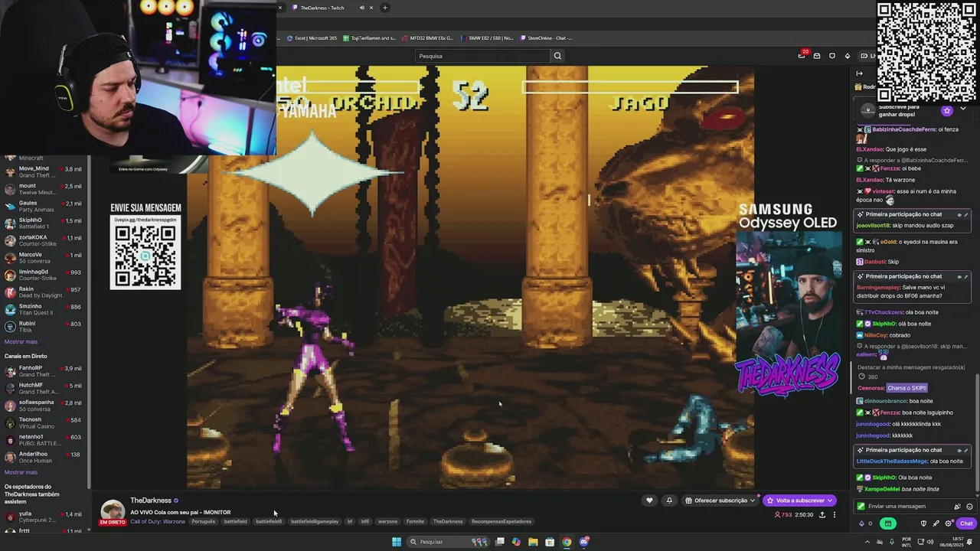The width and height of the screenshot is (980, 551).
Task: Open zorlaKOKA channel in sidebar
Action: (44, 240)
